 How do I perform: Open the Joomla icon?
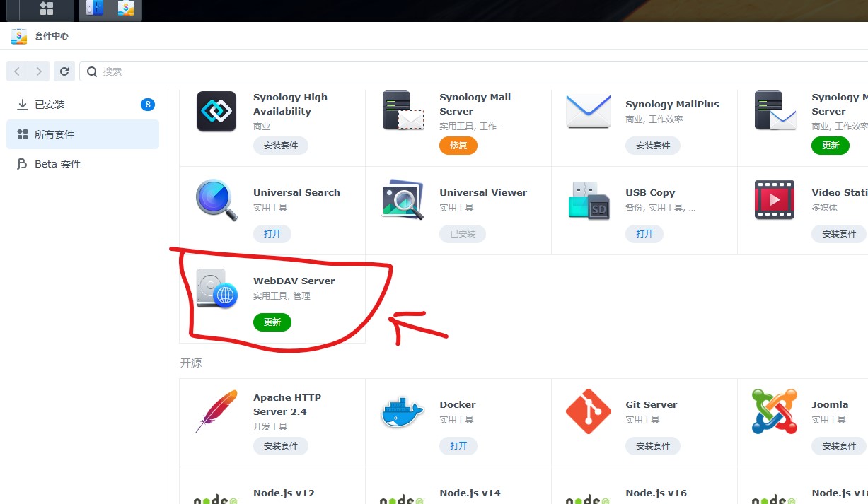[x=775, y=411]
